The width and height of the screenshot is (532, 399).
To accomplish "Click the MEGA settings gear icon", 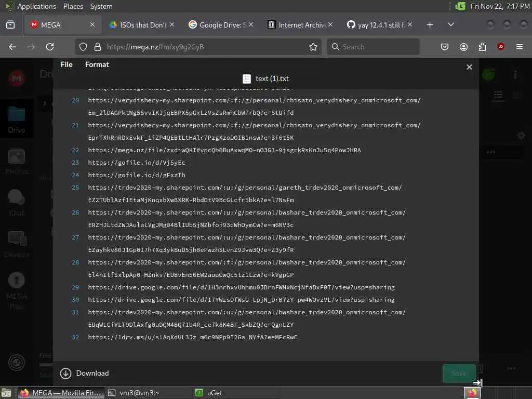I will (x=521, y=136).
